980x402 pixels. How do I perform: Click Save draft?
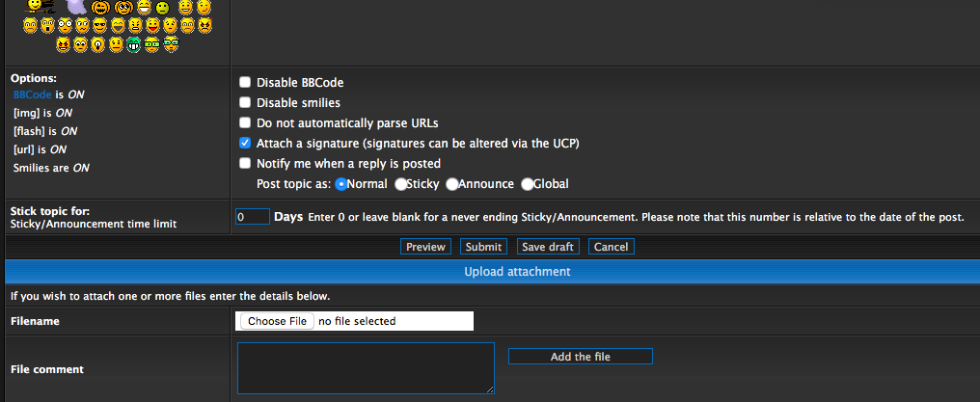pos(548,247)
